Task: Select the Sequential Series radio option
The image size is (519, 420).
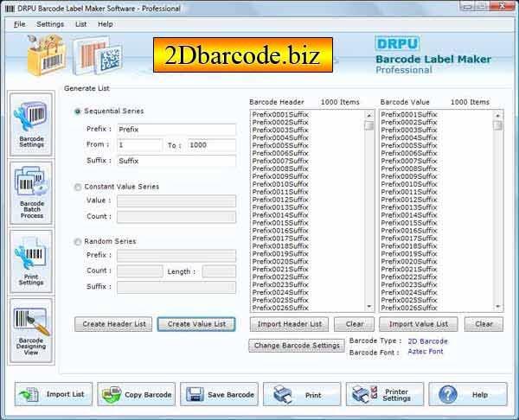Action: [x=78, y=111]
